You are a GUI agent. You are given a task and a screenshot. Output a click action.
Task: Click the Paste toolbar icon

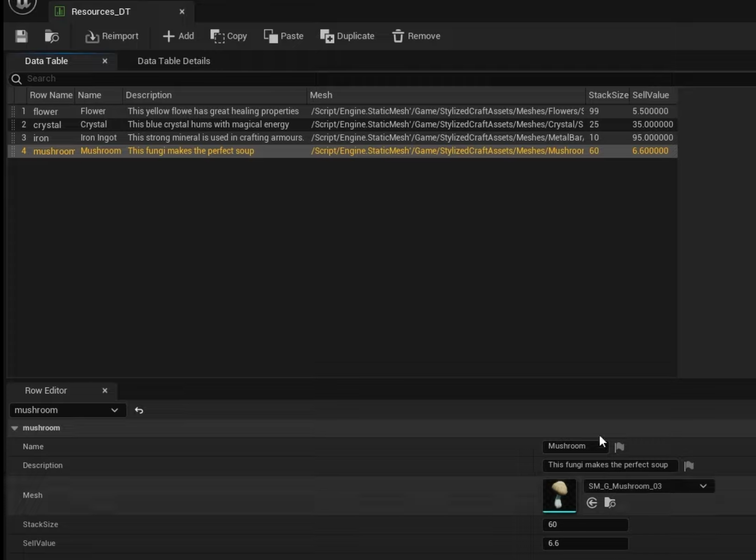coord(271,36)
